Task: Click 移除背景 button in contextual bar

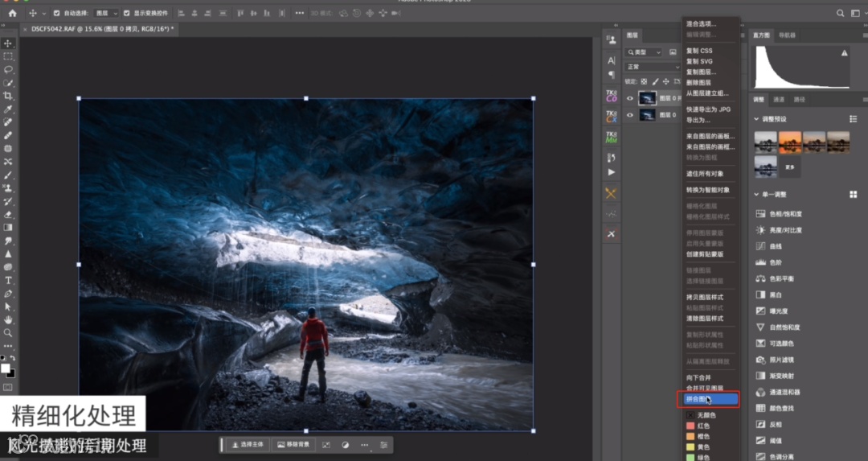Action: tap(293, 444)
